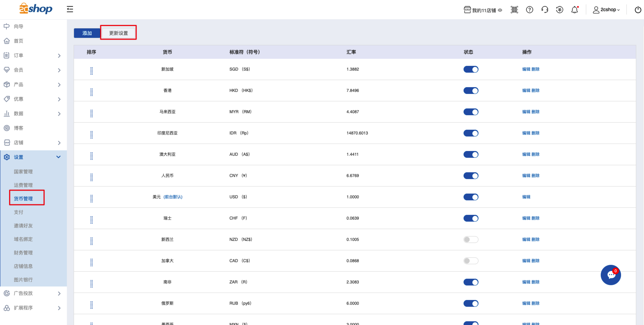644x325 pixels.
Task: Open help question mark icon
Action: [529, 10]
